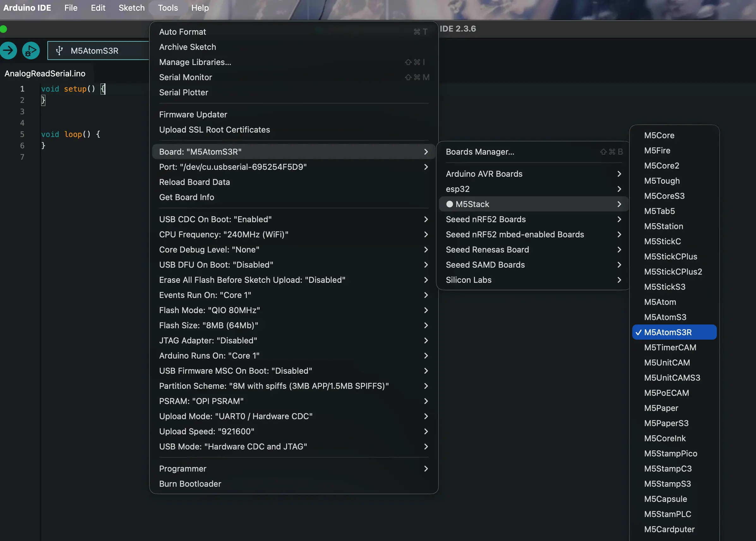756x541 pixels.
Task: Click the Upload arrow button
Action: [8, 51]
